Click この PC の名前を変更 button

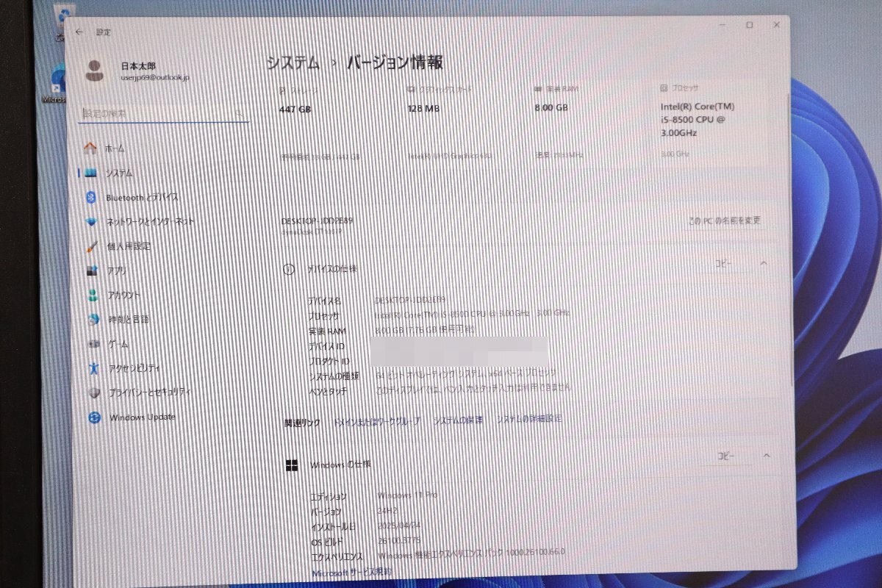pos(725,220)
